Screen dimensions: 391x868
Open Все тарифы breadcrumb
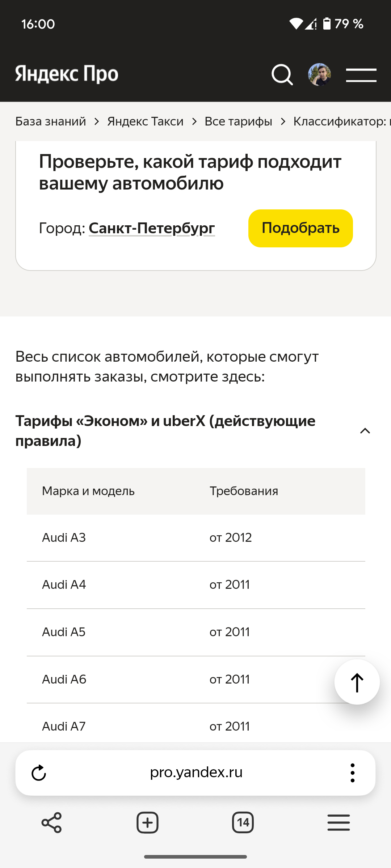pos(238,122)
